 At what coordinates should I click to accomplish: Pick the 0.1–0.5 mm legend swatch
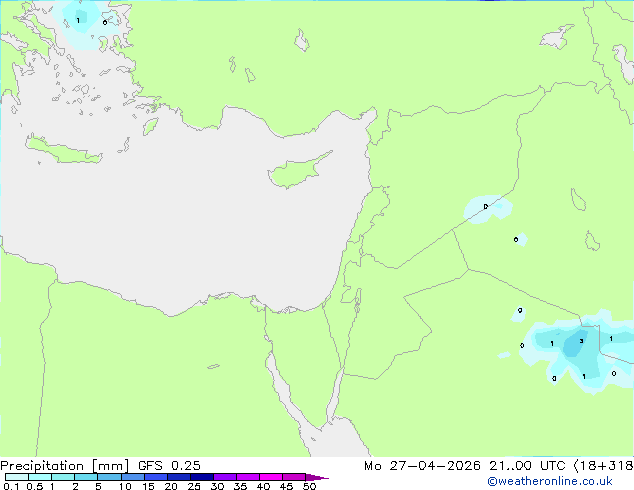click(x=17, y=477)
